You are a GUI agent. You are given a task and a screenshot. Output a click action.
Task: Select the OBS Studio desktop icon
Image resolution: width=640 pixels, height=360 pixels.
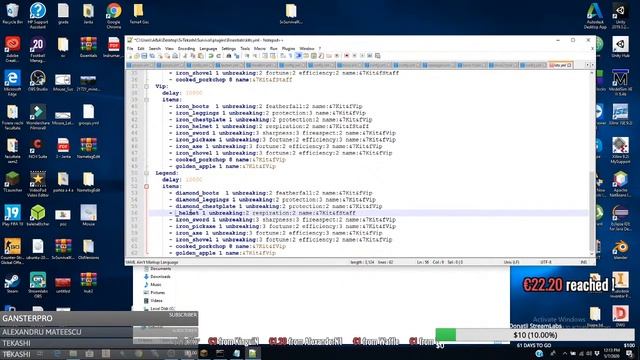(38, 80)
